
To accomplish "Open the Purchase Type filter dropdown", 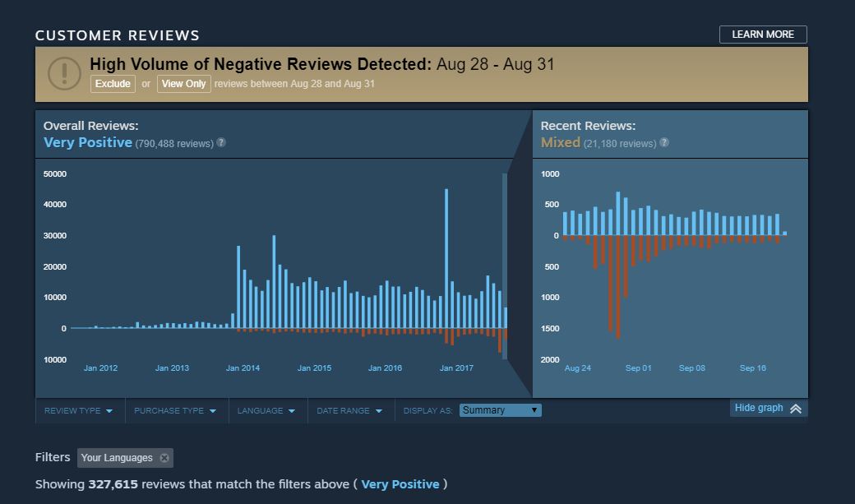I will 177,409.
